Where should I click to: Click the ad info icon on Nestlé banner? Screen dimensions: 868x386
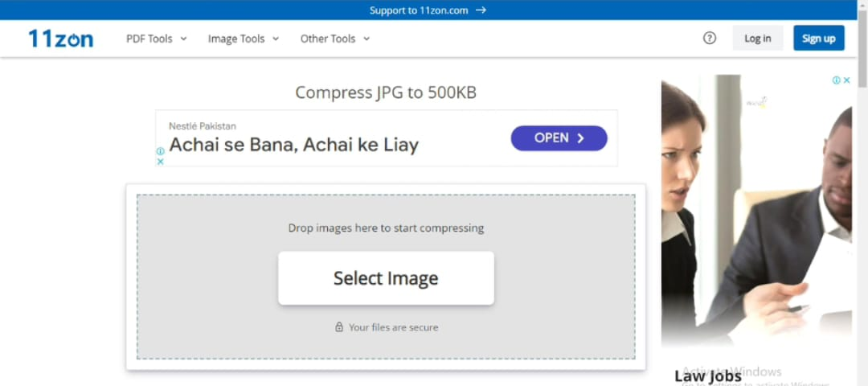[x=160, y=150]
